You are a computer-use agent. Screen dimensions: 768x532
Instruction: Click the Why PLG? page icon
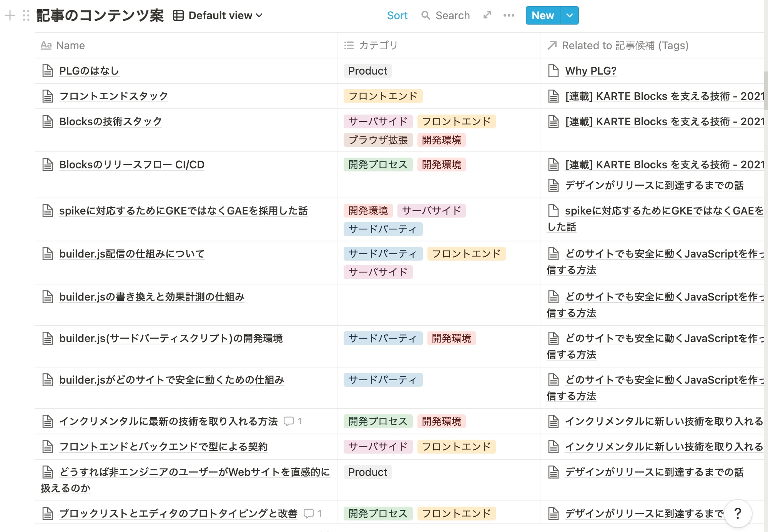pyautogui.click(x=553, y=71)
